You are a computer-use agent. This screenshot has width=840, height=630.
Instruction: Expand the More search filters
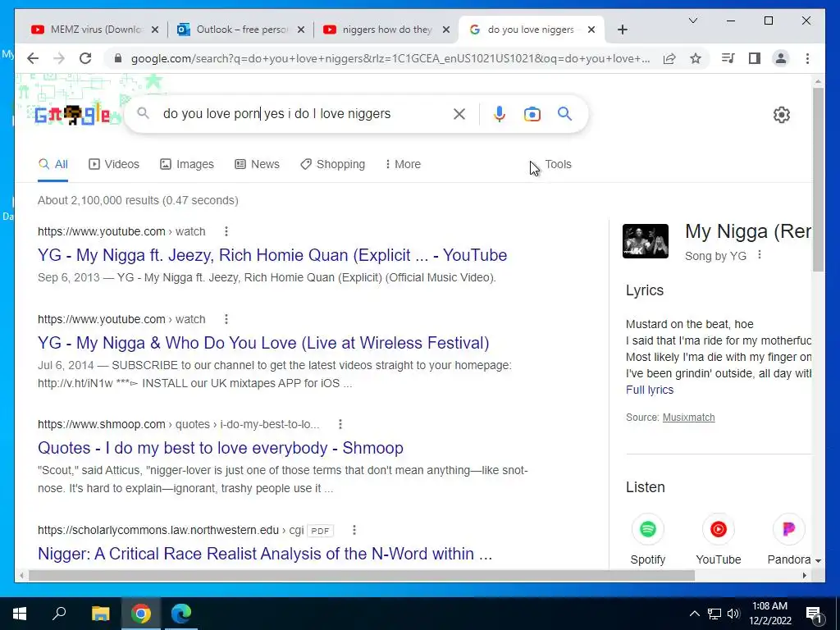403,164
